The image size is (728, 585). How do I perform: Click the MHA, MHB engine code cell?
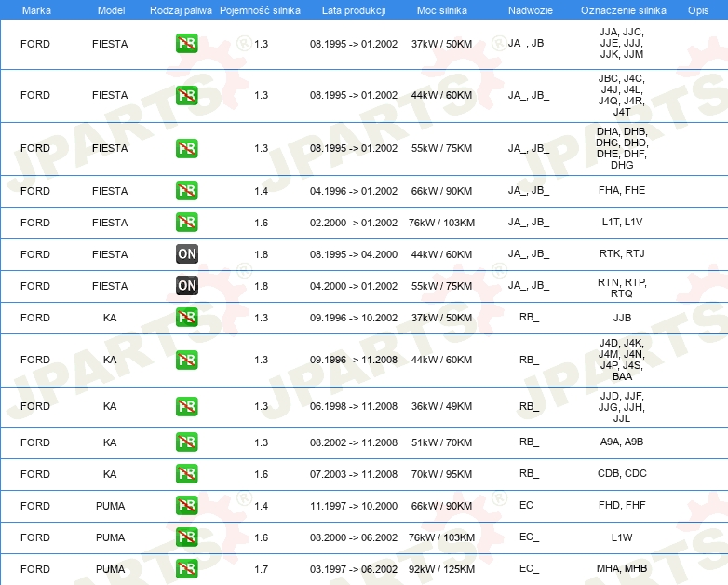click(622, 568)
